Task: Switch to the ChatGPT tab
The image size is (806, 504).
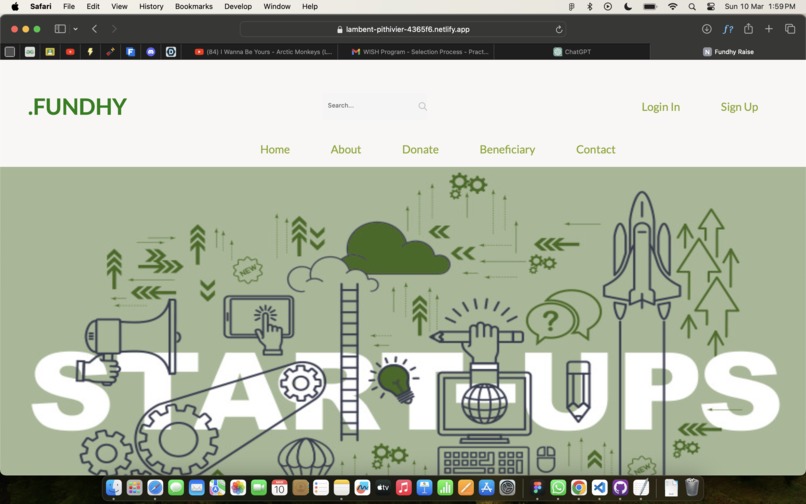Action: 572,51
